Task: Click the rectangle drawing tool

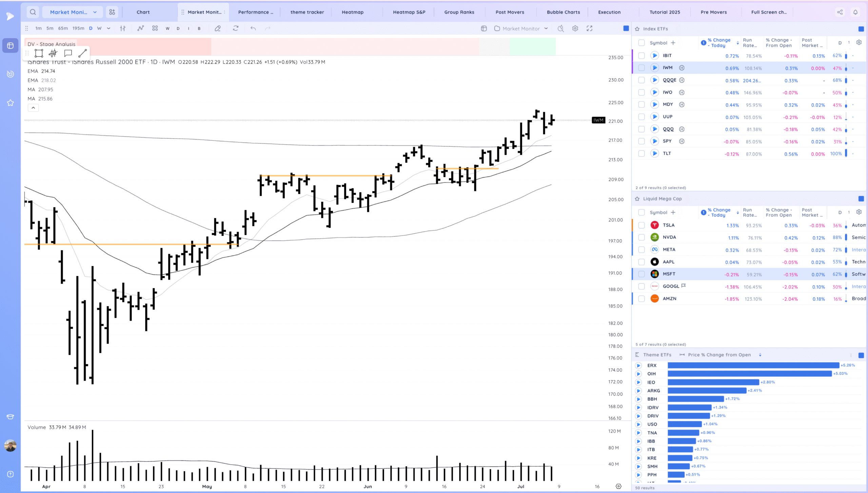Action: coord(39,53)
